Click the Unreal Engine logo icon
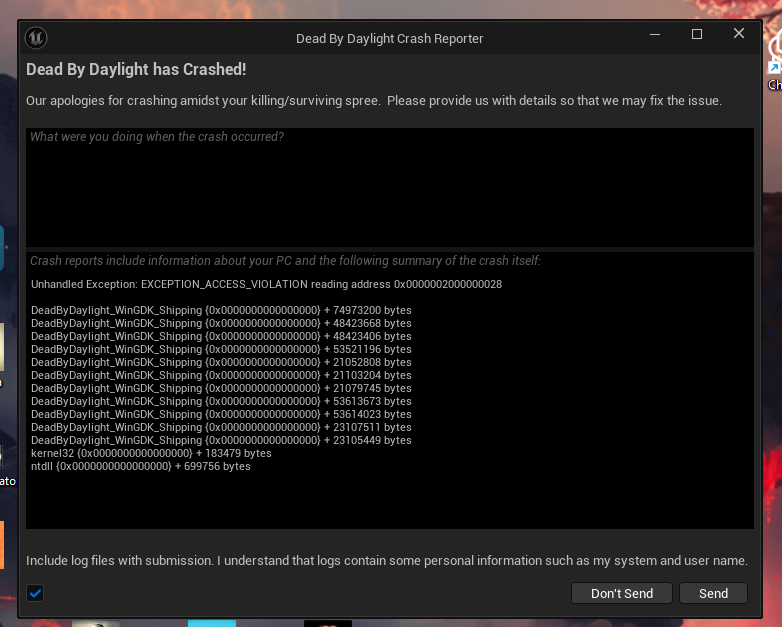 click(36, 38)
